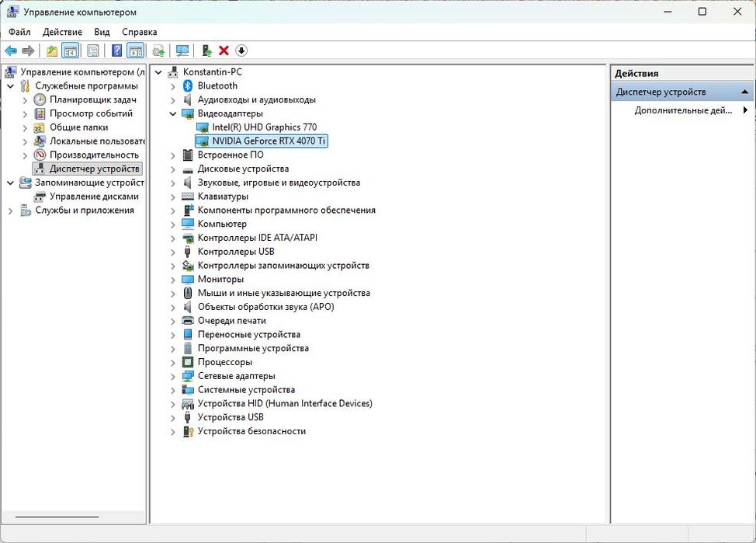756x543 pixels.
Task: Click the Процессоры chip icon
Action: (188, 362)
